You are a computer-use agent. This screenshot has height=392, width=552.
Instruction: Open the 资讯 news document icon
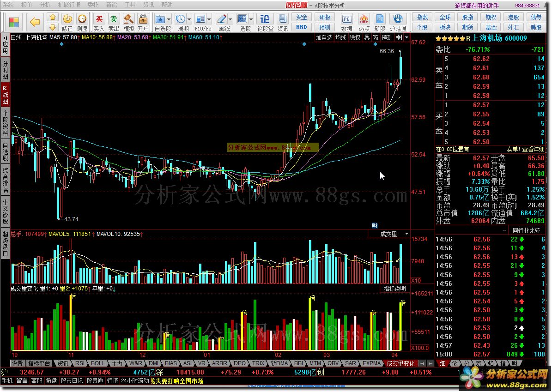pos(283,22)
